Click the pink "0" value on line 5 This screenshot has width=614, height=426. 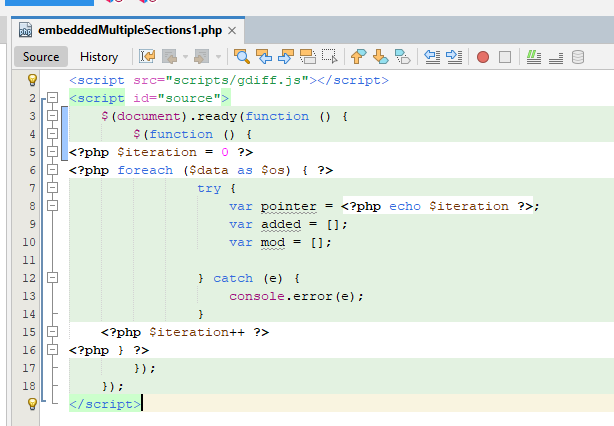pos(225,152)
